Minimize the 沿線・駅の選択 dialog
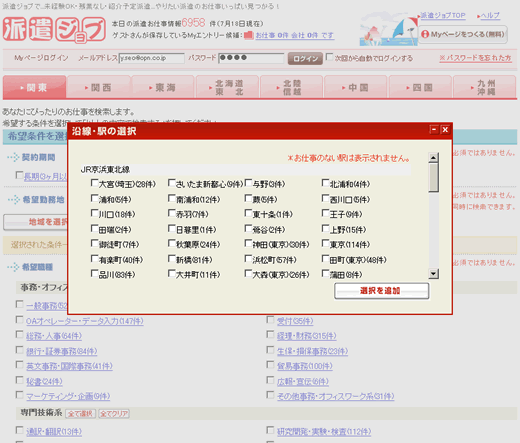520x443 pixels. pyautogui.click(x=434, y=130)
